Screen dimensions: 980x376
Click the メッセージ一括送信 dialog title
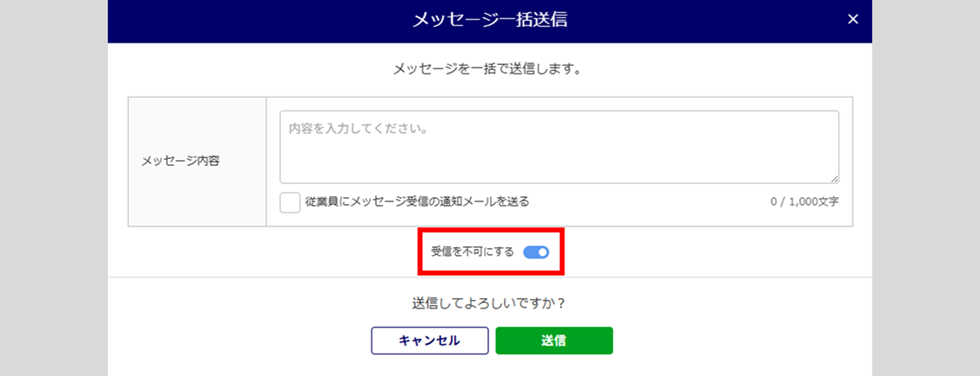489,20
